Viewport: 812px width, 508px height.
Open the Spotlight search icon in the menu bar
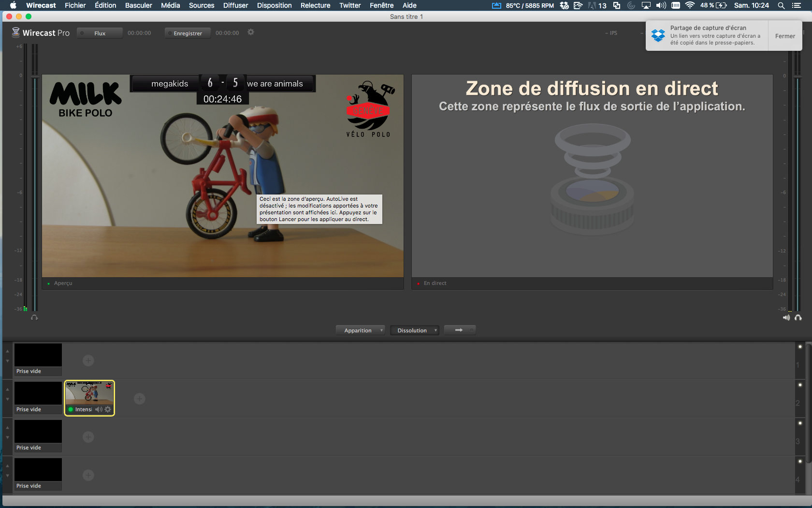coord(781,5)
